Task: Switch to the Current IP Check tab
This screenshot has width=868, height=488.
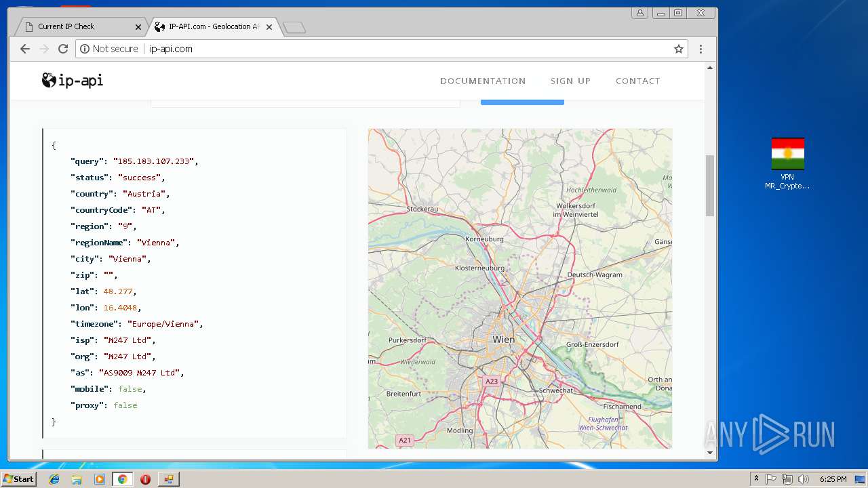Action: (80, 26)
